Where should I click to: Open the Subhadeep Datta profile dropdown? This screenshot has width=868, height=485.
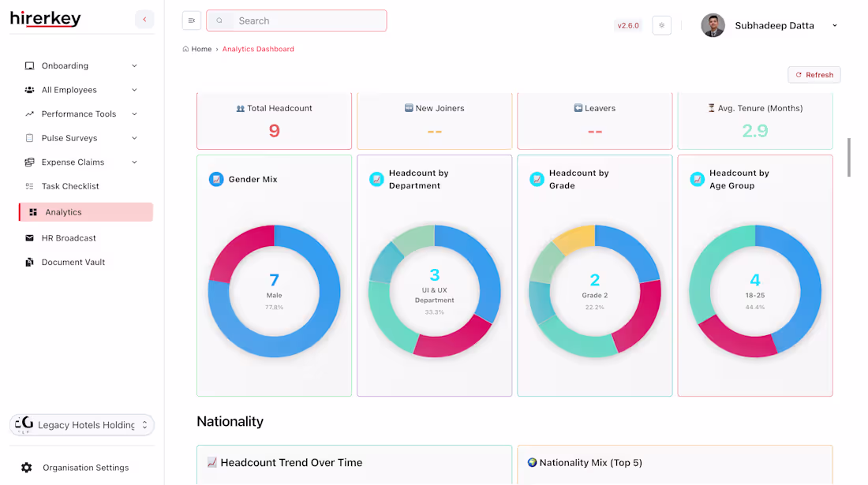tap(834, 25)
